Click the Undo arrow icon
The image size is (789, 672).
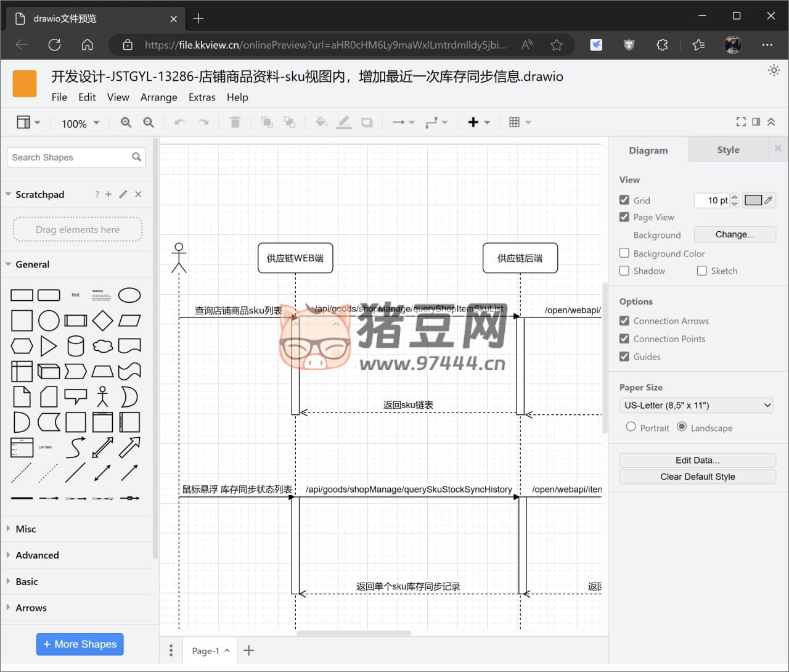click(x=179, y=123)
